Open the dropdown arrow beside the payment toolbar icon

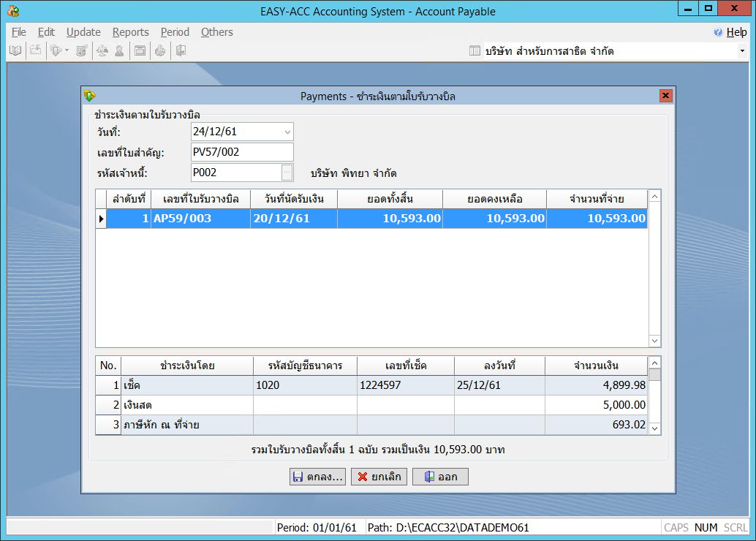(67, 50)
